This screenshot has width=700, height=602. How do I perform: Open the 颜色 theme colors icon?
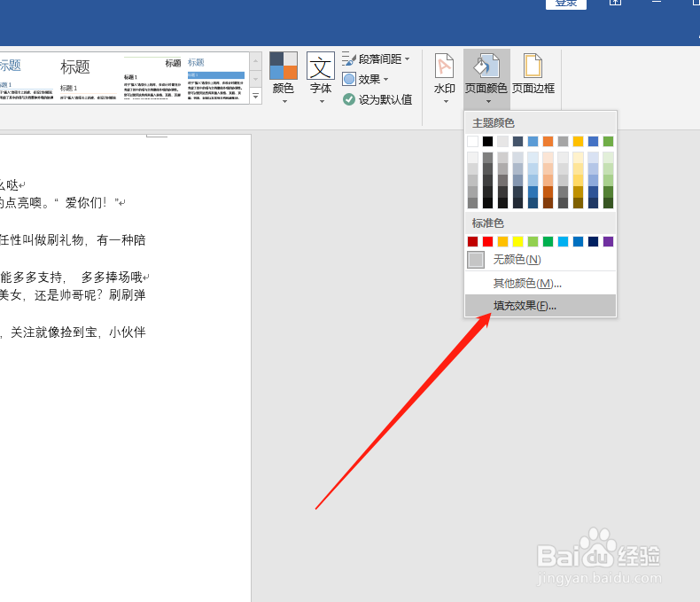click(x=284, y=66)
